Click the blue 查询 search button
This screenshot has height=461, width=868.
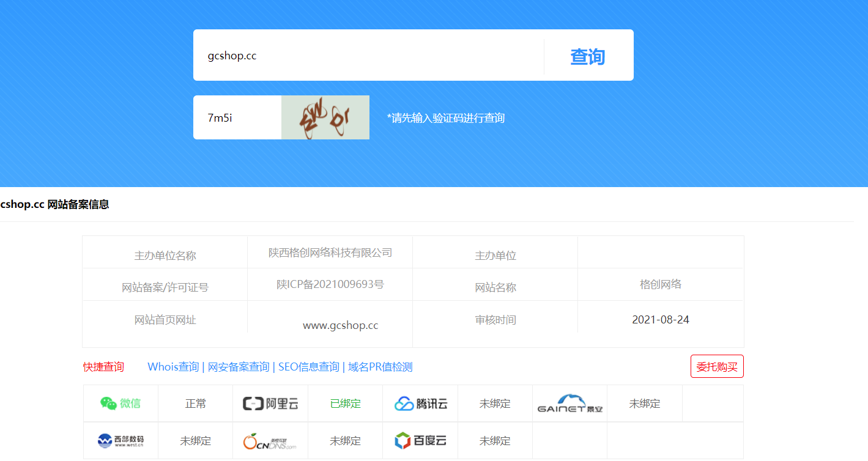click(588, 55)
